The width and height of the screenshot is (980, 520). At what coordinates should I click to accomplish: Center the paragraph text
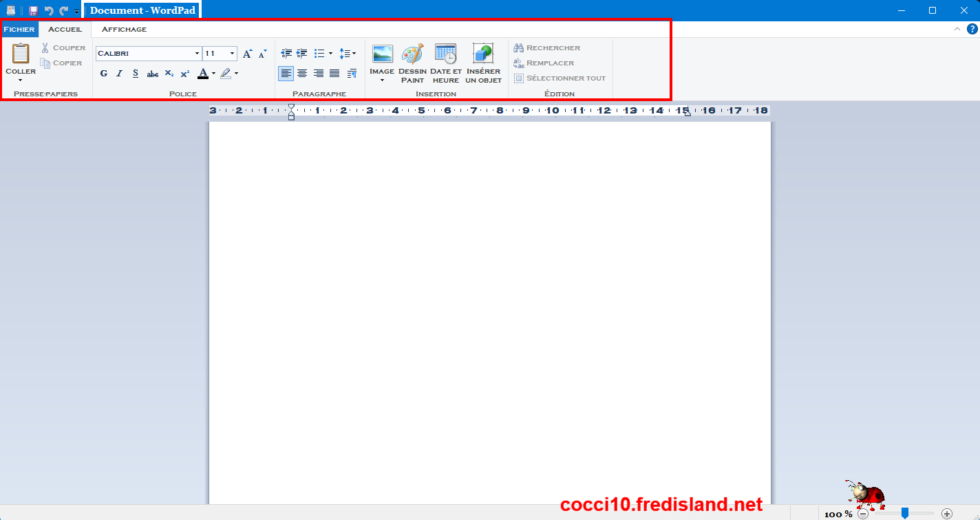click(x=302, y=74)
